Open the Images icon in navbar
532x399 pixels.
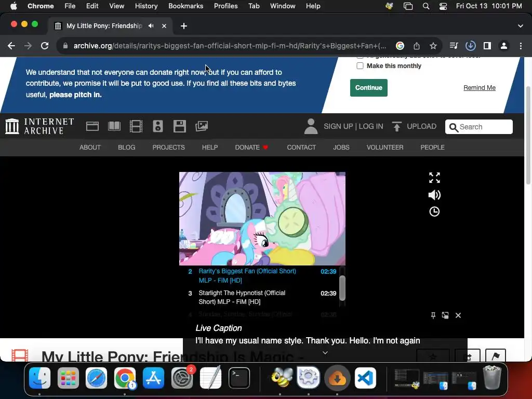coord(202,126)
